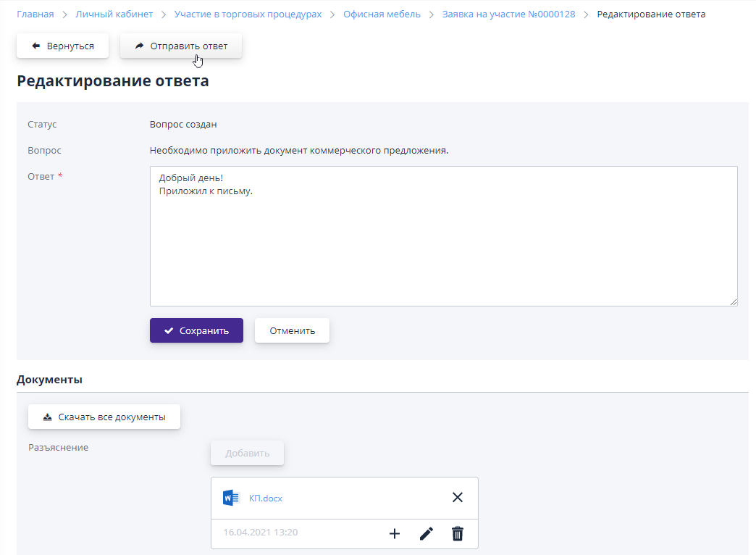Viewport: 756px width, 555px height.
Task: Click the plus icon in document card
Action: [x=395, y=534]
